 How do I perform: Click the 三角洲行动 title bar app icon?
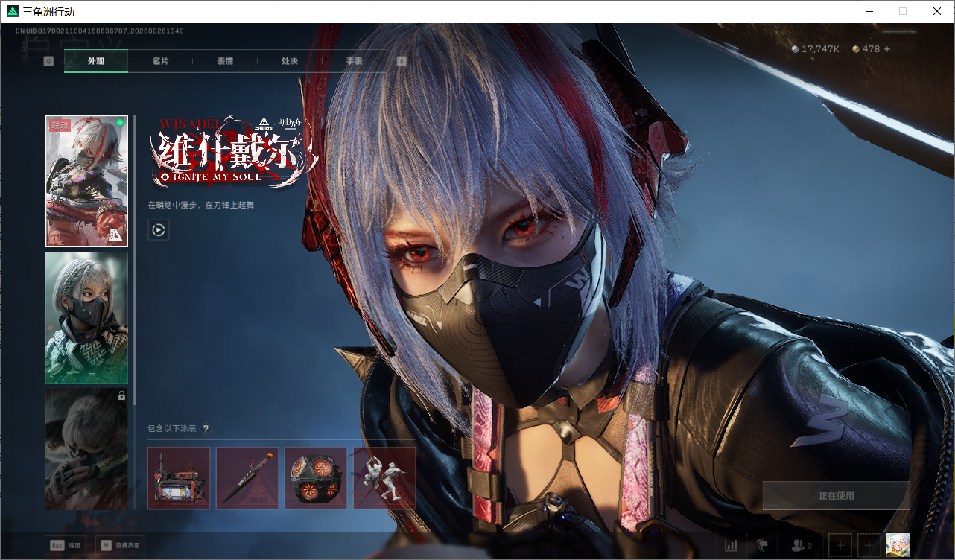pyautogui.click(x=12, y=11)
